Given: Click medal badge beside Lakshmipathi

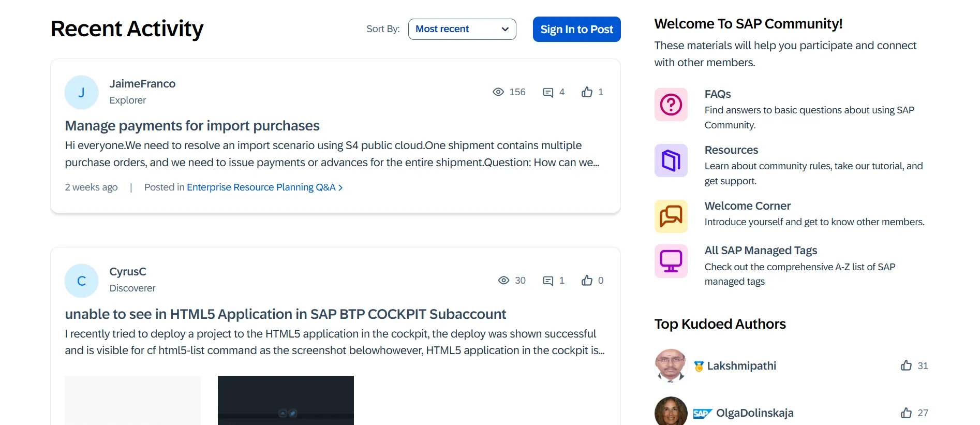Looking at the screenshot, I should (x=699, y=367).
